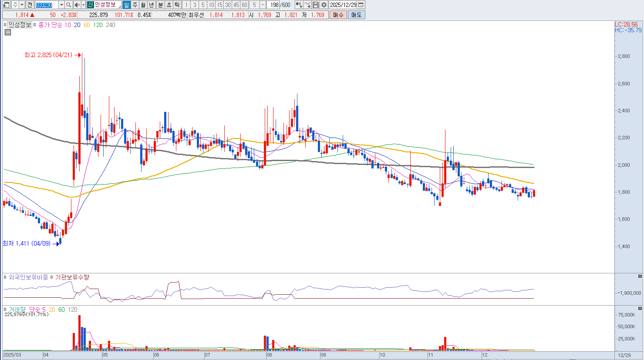
Task: Select the 분 minute period tab
Action: click(160, 5)
